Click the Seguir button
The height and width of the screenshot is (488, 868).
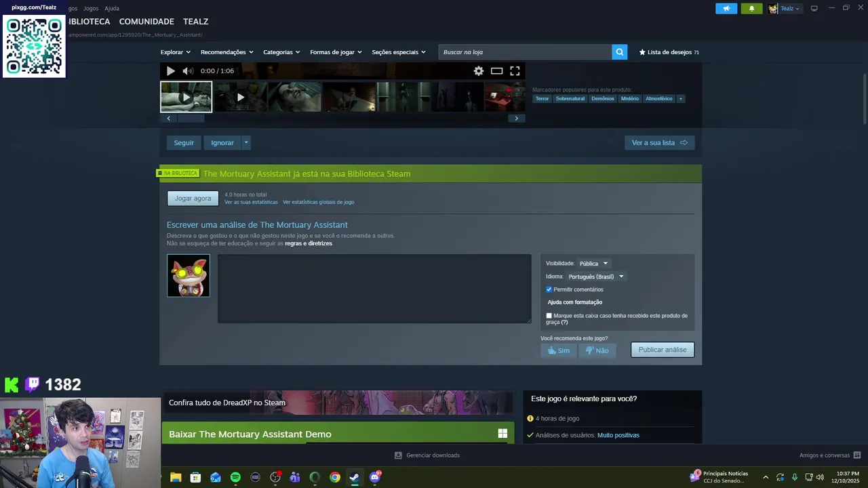(x=184, y=142)
